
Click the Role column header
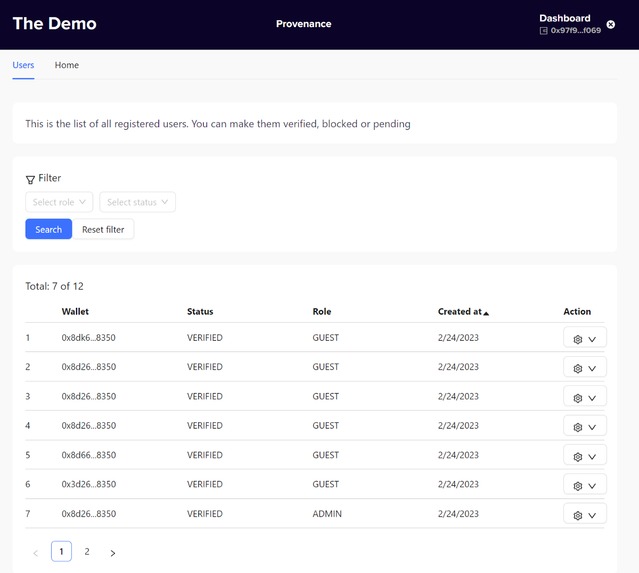tap(322, 311)
